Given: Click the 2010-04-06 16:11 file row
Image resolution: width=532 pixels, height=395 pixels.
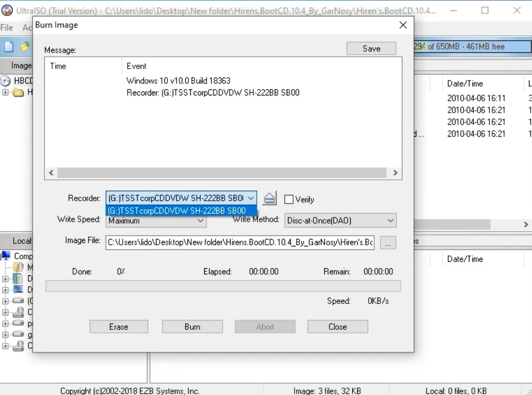Looking at the screenshot, I should click(x=476, y=98).
